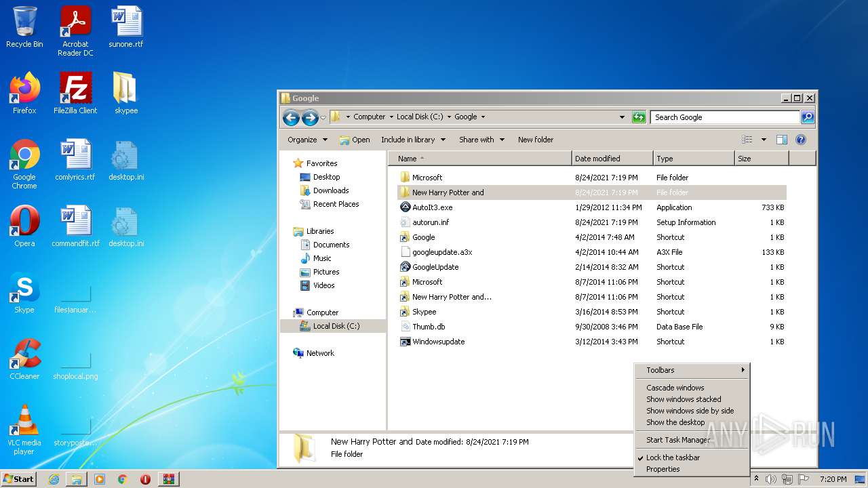Viewport: 868px width, 488px height.
Task: Click Chrome icon in taskbar
Action: [123, 479]
